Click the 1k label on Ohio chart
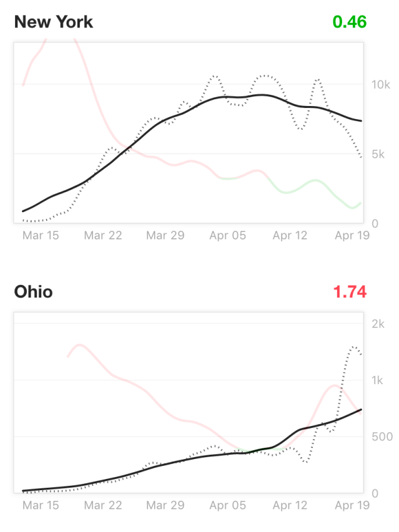The width and height of the screenshot is (399, 532). pos(378,380)
